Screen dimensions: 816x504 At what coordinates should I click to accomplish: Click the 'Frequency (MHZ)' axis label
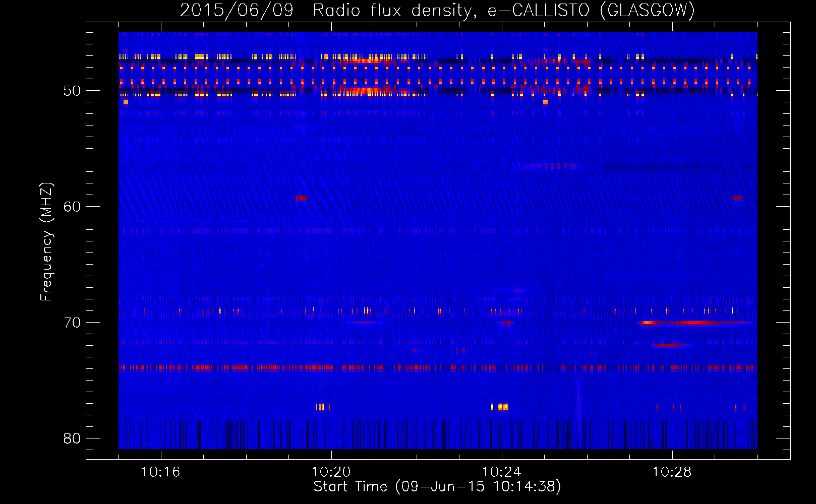pos(46,242)
